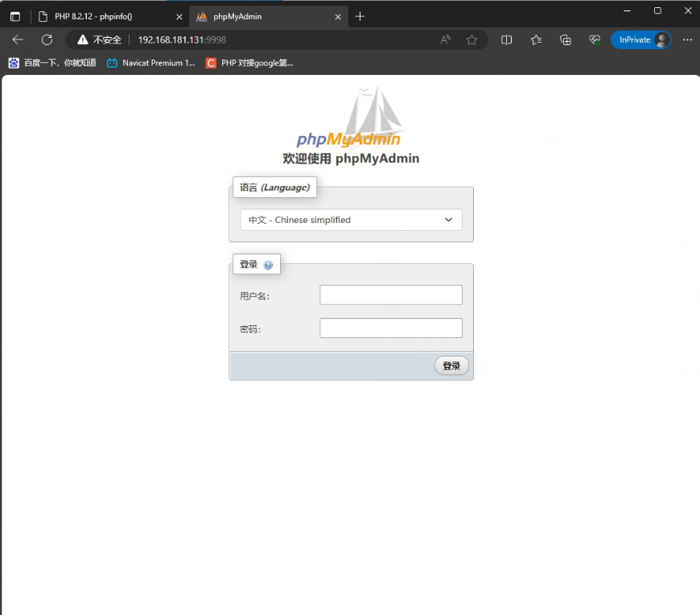Open the PHP 对接google bookmark
This screenshot has width=700, height=615.
249,63
